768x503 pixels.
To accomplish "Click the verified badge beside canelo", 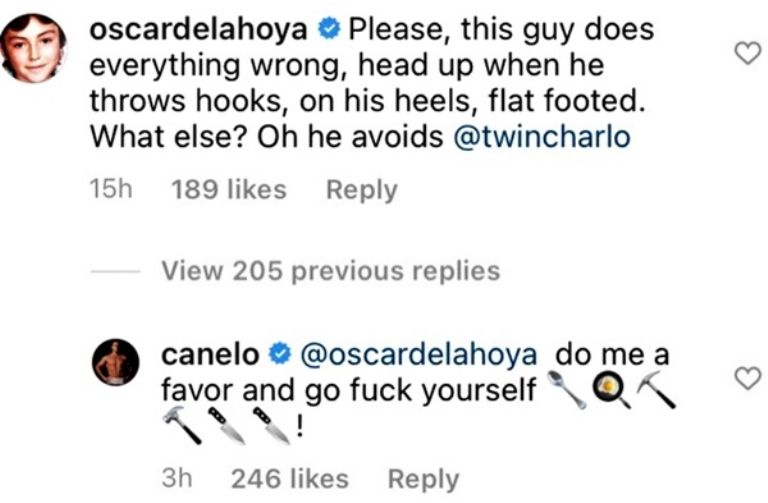I will [x=281, y=354].
